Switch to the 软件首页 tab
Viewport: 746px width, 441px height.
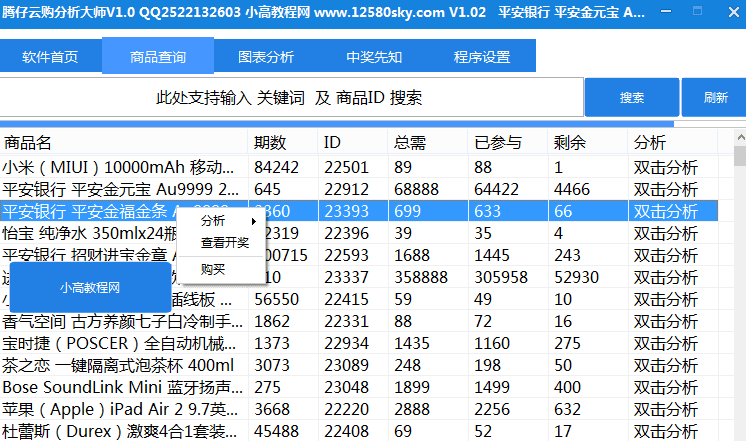50,57
